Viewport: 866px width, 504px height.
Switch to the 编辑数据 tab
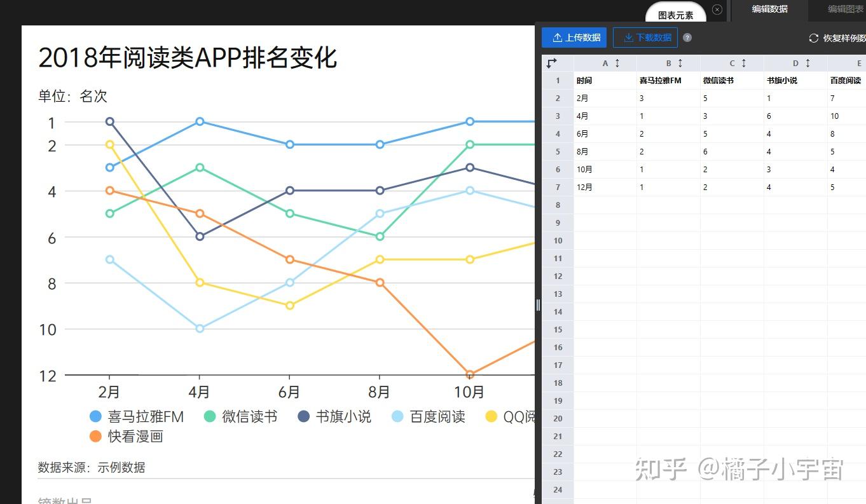tap(770, 9)
